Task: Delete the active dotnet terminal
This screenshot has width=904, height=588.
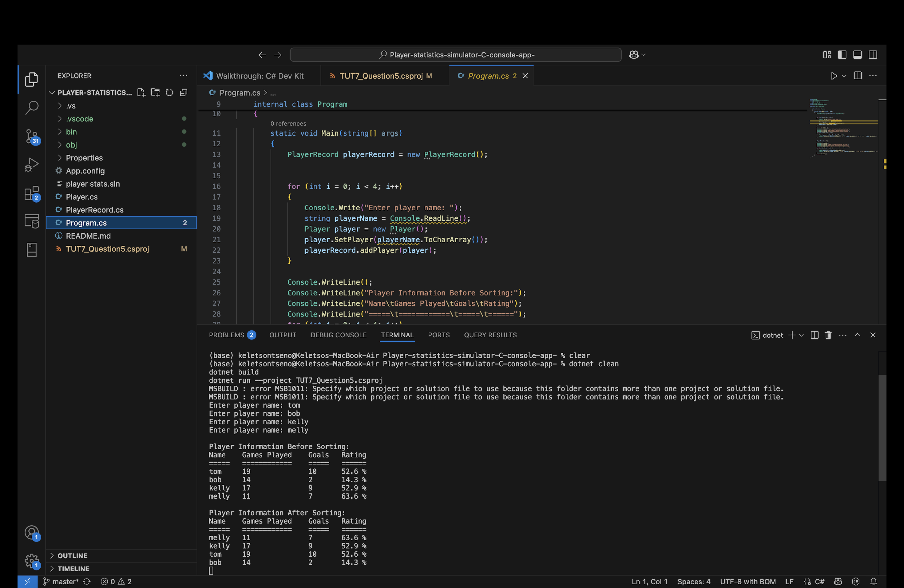Action: tap(828, 335)
